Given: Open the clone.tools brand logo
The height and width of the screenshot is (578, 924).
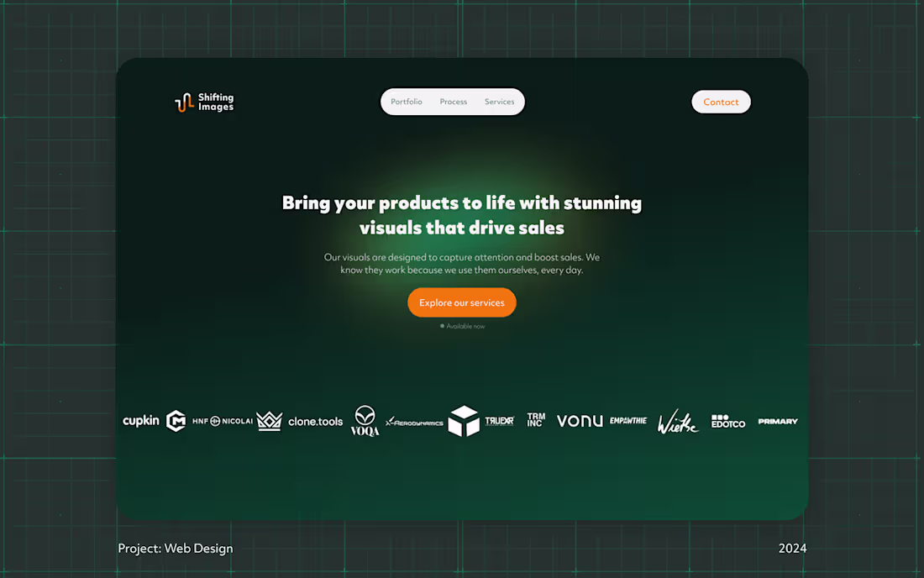Looking at the screenshot, I should click(315, 420).
